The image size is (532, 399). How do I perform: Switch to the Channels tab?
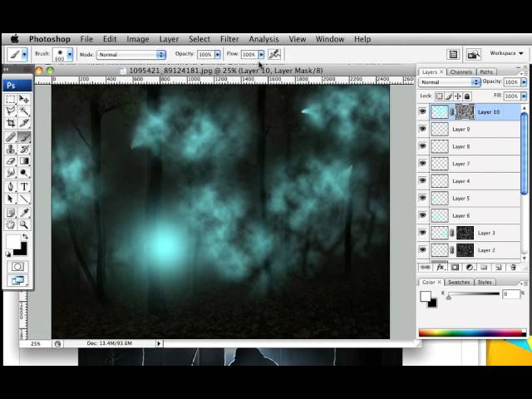[x=460, y=72]
